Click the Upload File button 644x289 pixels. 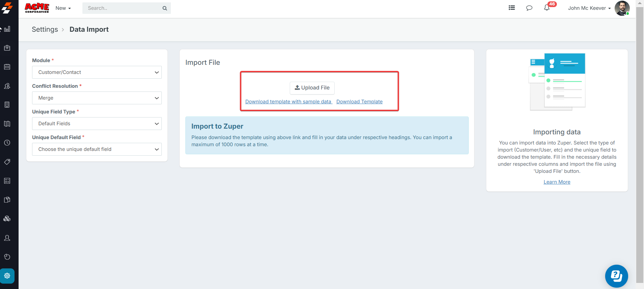point(312,88)
